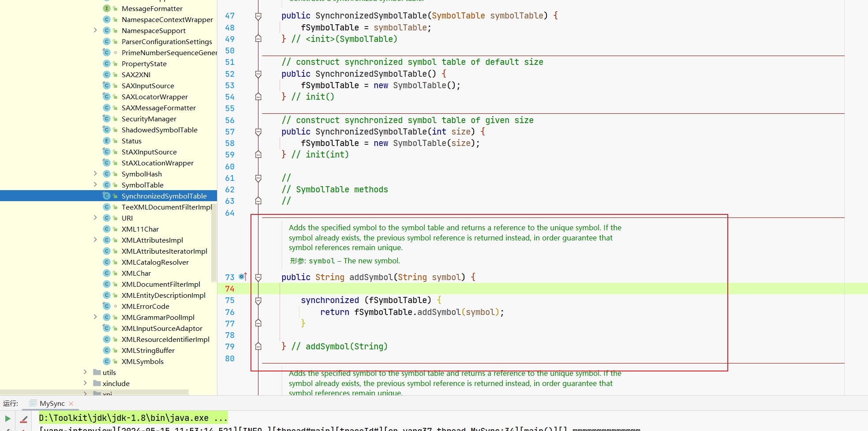The image size is (868, 431).
Task: Click the MySync tab icon
Action: point(33,403)
